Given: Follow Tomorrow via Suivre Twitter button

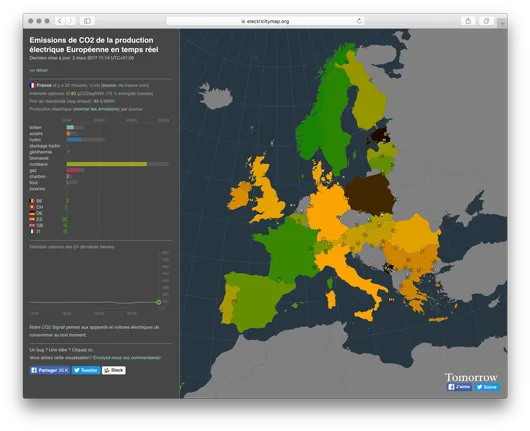Looking at the screenshot, I should point(487,387).
